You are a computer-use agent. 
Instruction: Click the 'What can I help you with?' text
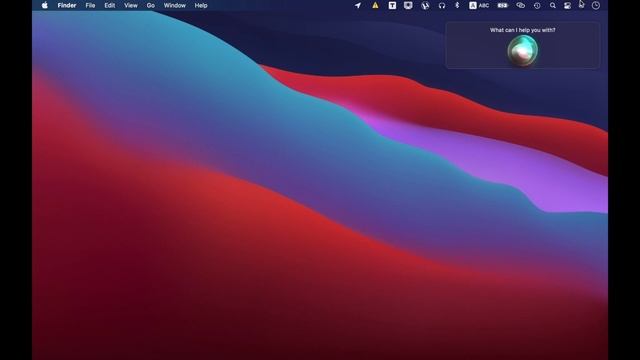coord(522,30)
